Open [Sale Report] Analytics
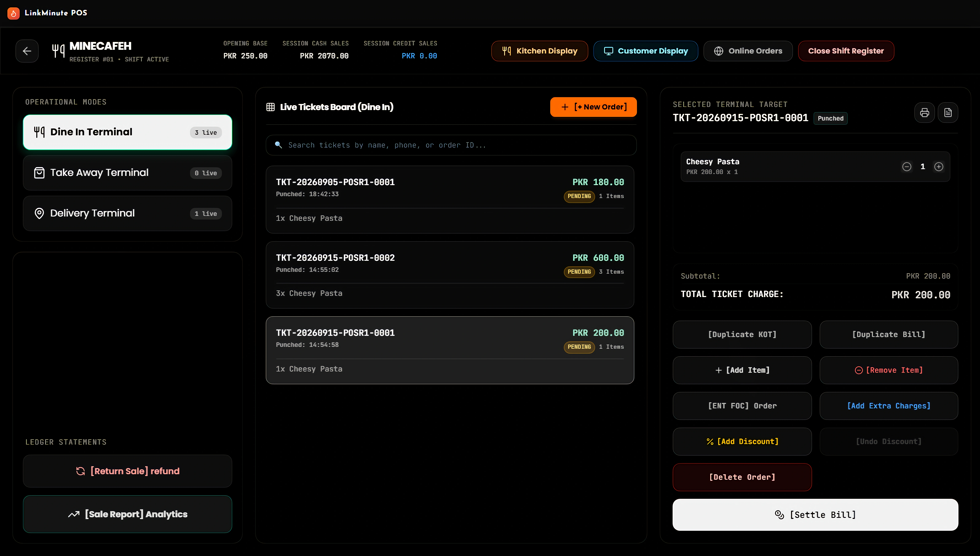Image resolution: width=980 pixels, height=556 pixels. (127, 514)
